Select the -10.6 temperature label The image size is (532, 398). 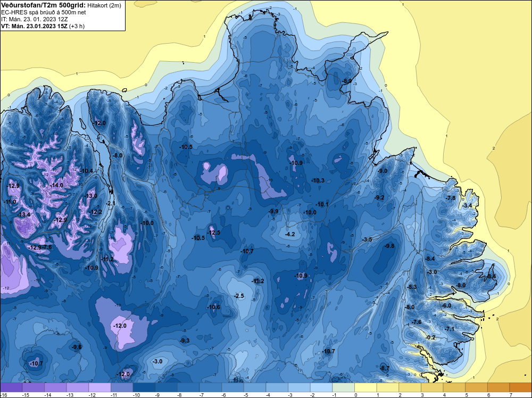click(214, 307)
